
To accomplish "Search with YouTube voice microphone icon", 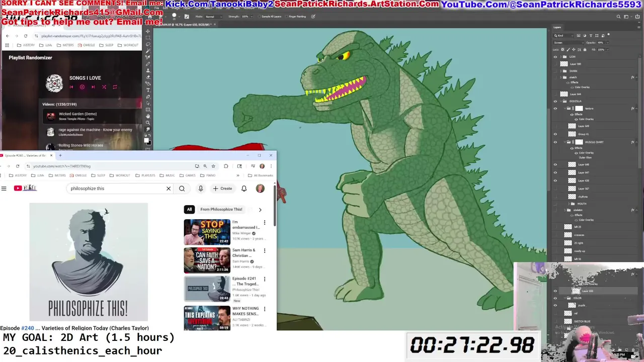I will coord(200,189).
